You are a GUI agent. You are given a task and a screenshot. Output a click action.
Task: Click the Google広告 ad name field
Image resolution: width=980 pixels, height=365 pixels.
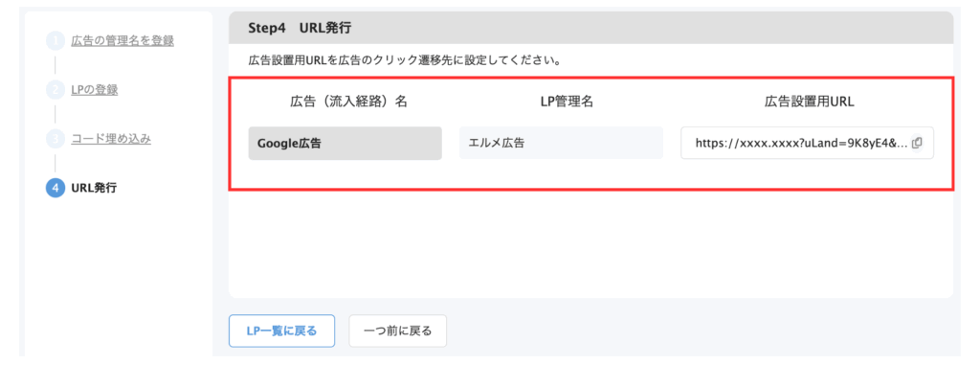point(345,144)
